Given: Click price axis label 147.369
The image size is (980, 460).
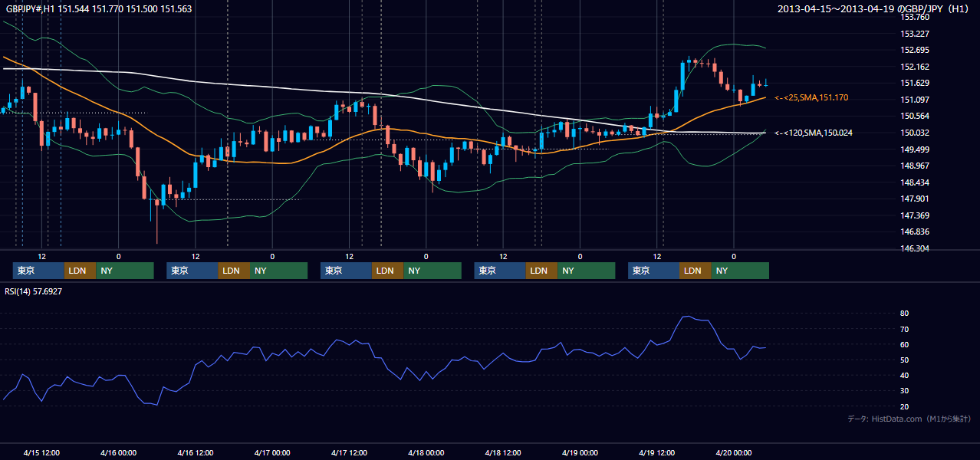Looking at the screenshot, I should 916,215.
